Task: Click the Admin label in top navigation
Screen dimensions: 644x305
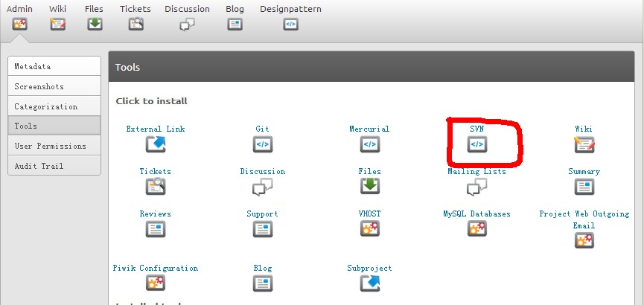Action: 19,9
